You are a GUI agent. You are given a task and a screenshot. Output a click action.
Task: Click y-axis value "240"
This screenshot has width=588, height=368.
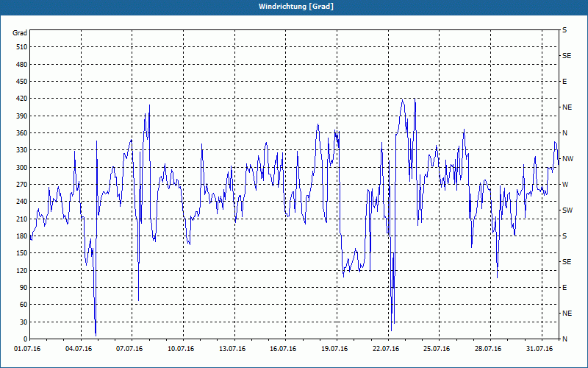[22, 202]
